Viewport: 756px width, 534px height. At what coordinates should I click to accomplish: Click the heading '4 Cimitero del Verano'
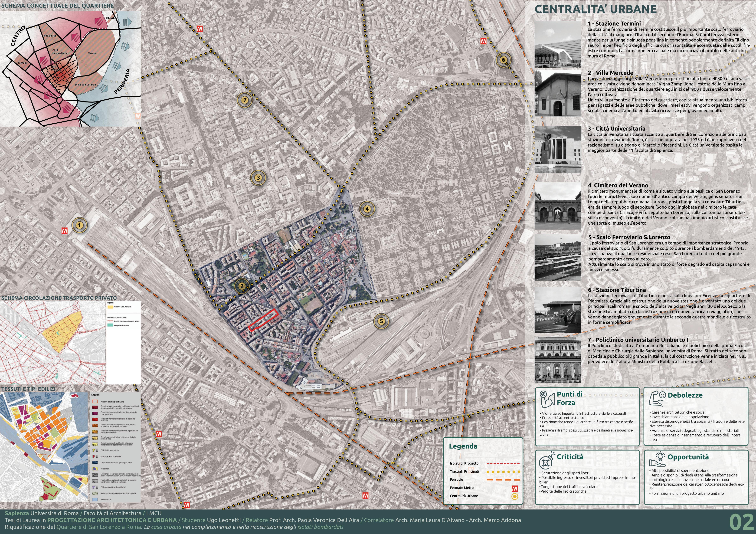coord(618,185)
